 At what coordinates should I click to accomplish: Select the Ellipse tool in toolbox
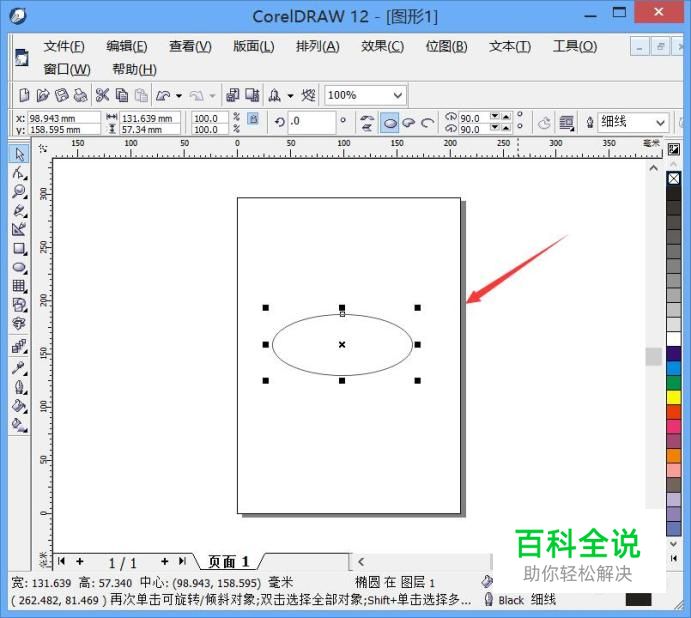tap(19, 267)
